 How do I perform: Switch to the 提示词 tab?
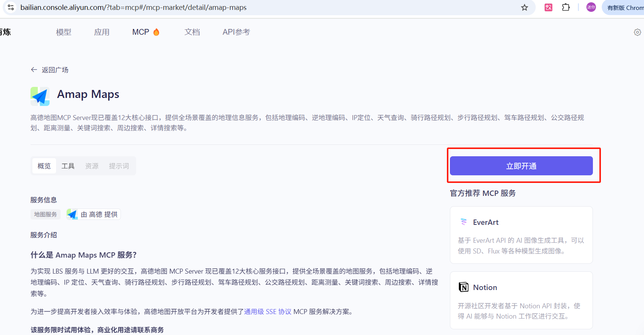pos(119,166)
